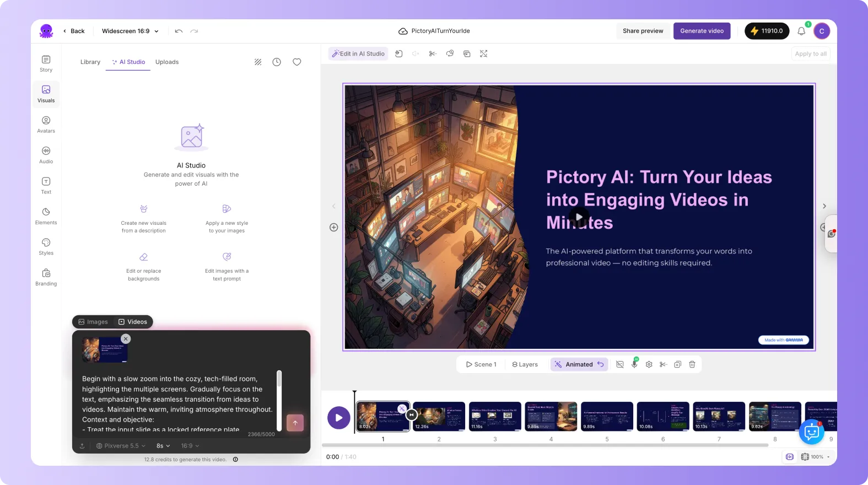Open the Pixverse 5.5 model dropdown

click(121, 446)
